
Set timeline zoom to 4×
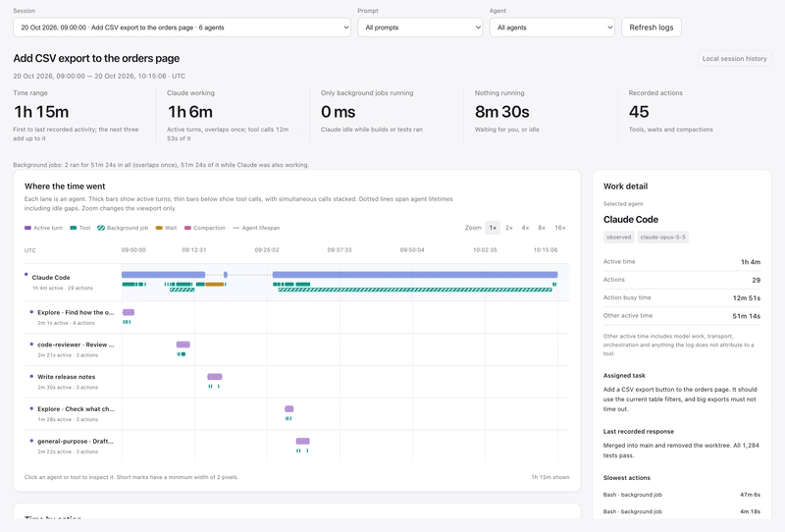525,228
